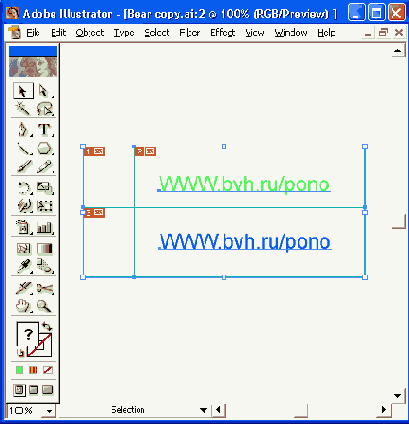Switch to Standard Screen mode
This screenshot has height=424, width=409.
click(19, 390)
